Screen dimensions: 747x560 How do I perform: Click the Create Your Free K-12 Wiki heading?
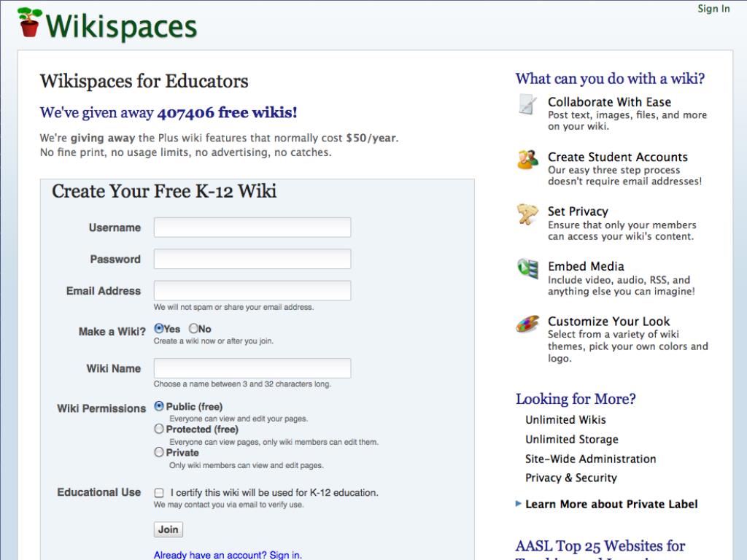pos(164,191)
